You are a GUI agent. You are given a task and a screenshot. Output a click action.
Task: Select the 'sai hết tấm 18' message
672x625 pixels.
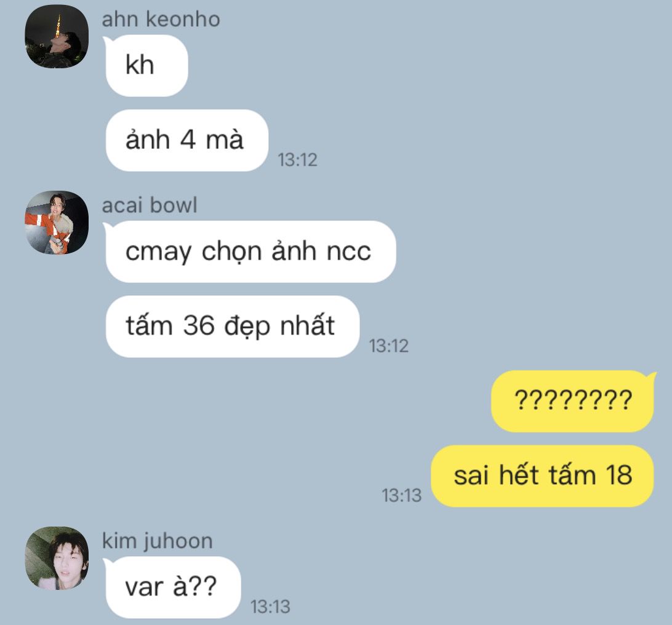coord(542,476)
